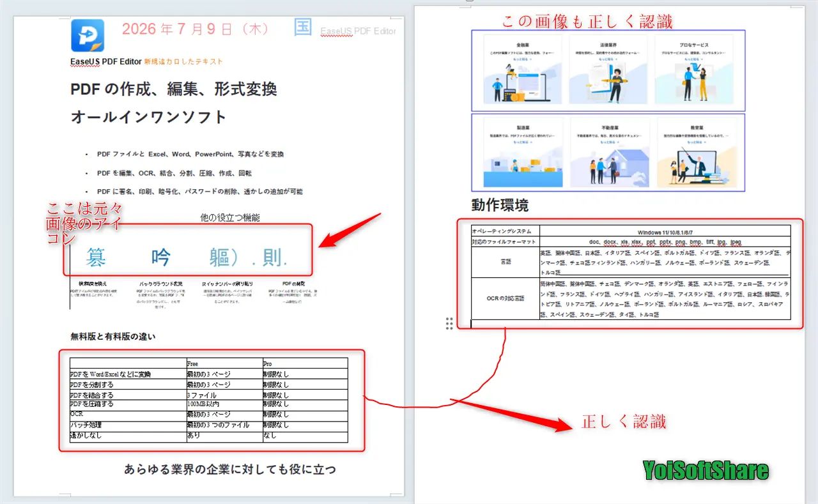Click the orange text 新規追加したテキスト
The width and height of the screenshot is (818, 504).
183,61
